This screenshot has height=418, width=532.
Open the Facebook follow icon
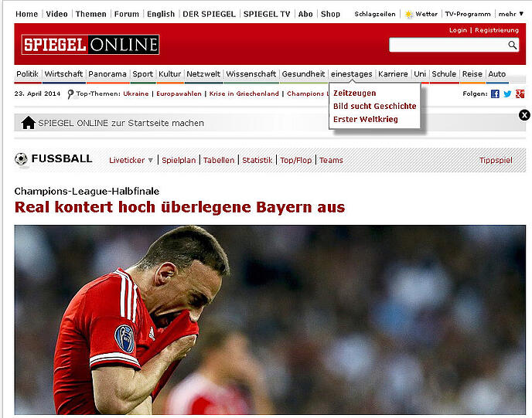point(495,94)
